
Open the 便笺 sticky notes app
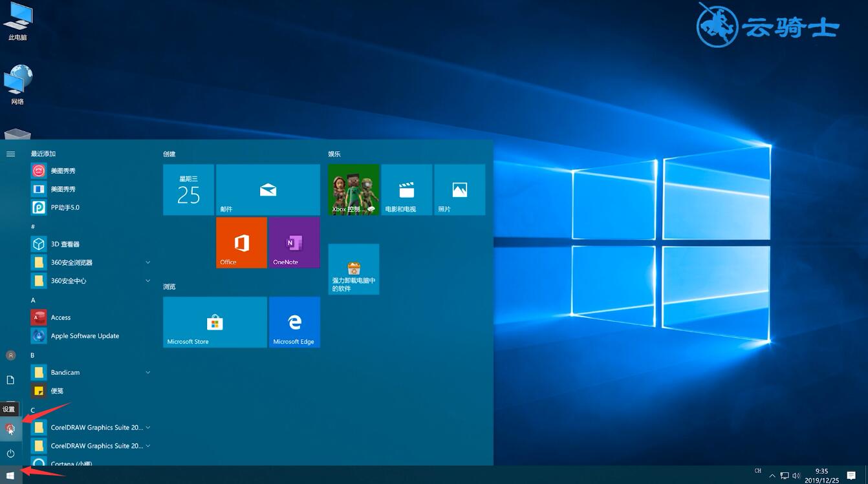coord(91,391)
